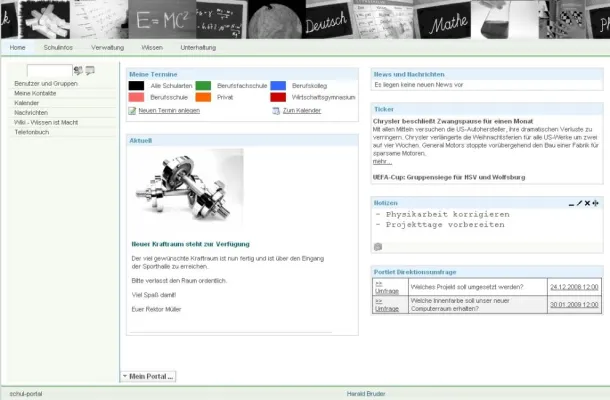Click Chrysler beschließt Zwangspause headline

(x=453, y=121)
